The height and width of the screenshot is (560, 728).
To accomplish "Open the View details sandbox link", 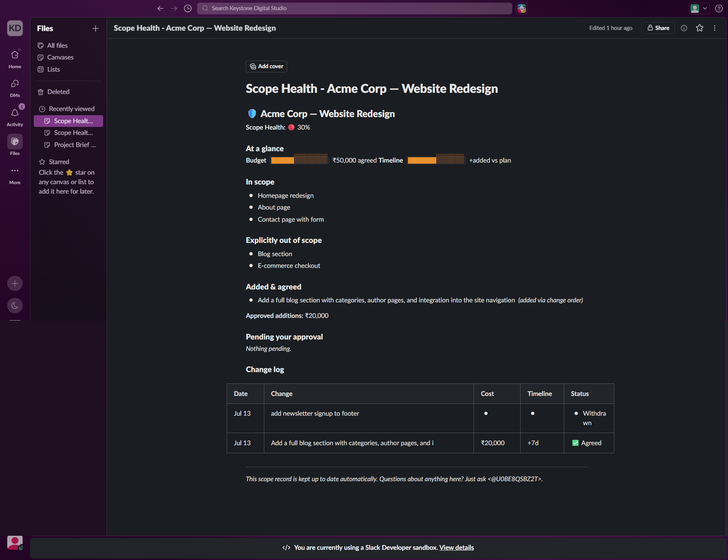I will click(457, 547).
